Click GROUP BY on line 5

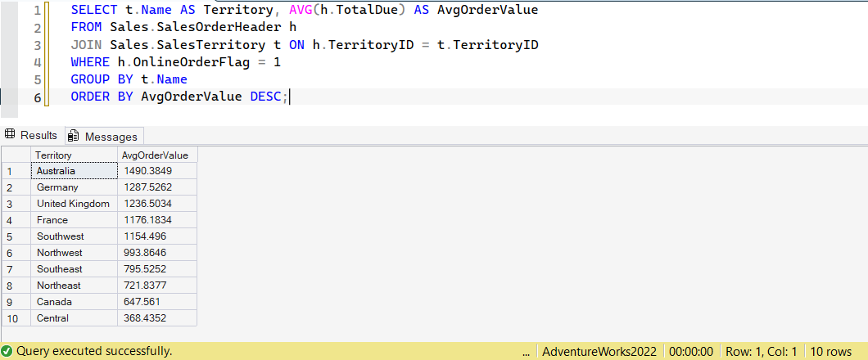pos(102,79)
